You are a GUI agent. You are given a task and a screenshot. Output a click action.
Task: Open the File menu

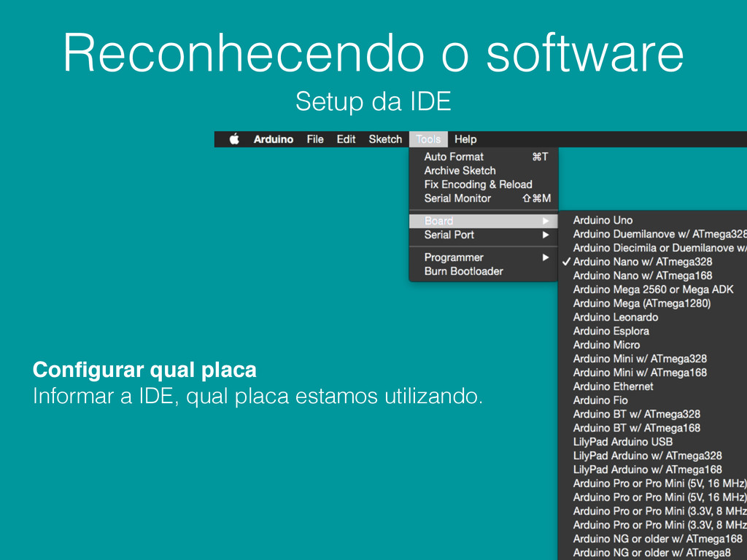pos(315,139)
